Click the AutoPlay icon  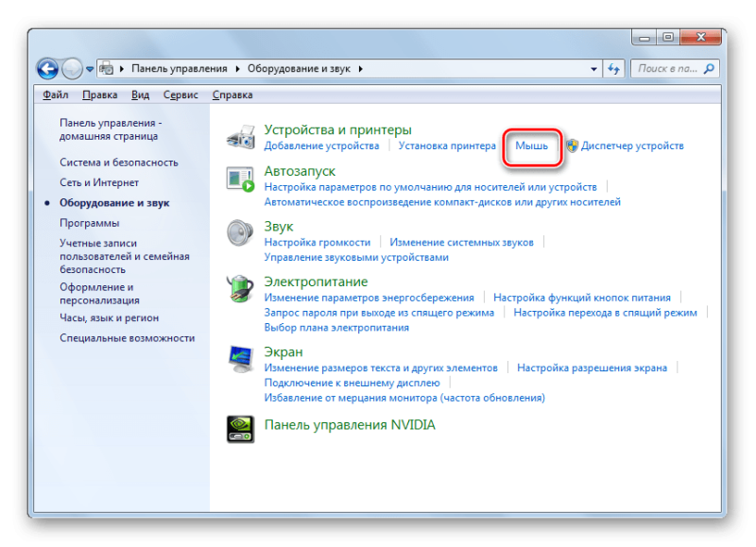point(241,179)
